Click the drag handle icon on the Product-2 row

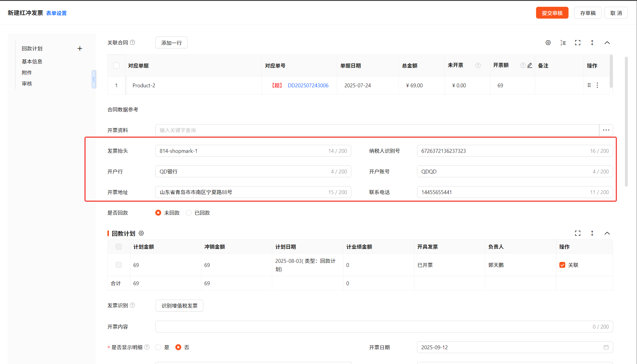[589, 85]
